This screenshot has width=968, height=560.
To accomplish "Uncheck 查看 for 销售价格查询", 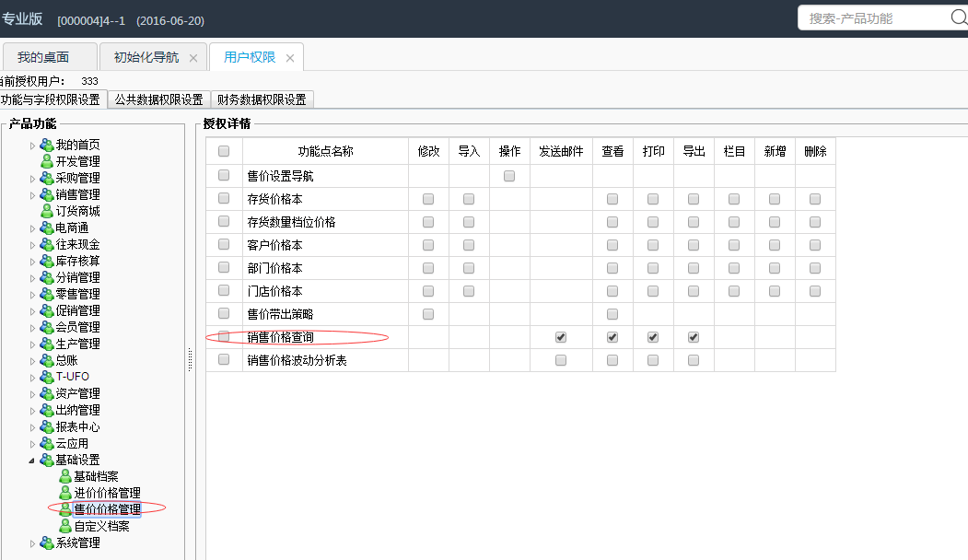I will click(612, 337).
